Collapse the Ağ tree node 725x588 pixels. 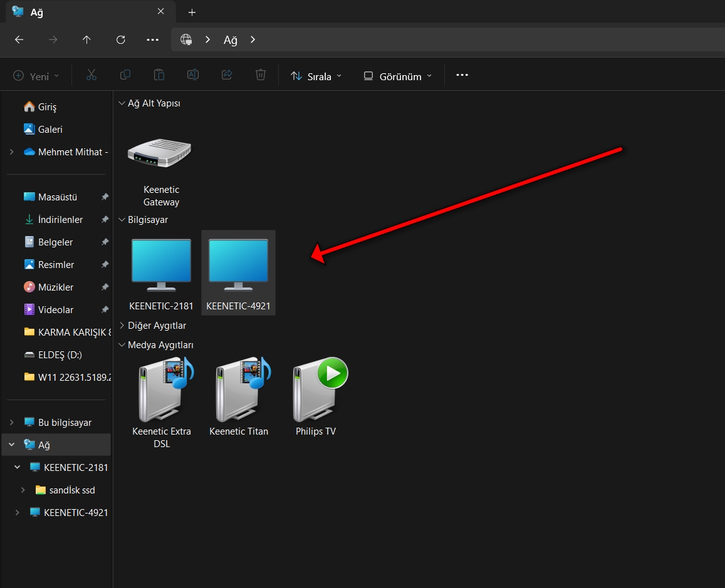[x=11, y=445]
